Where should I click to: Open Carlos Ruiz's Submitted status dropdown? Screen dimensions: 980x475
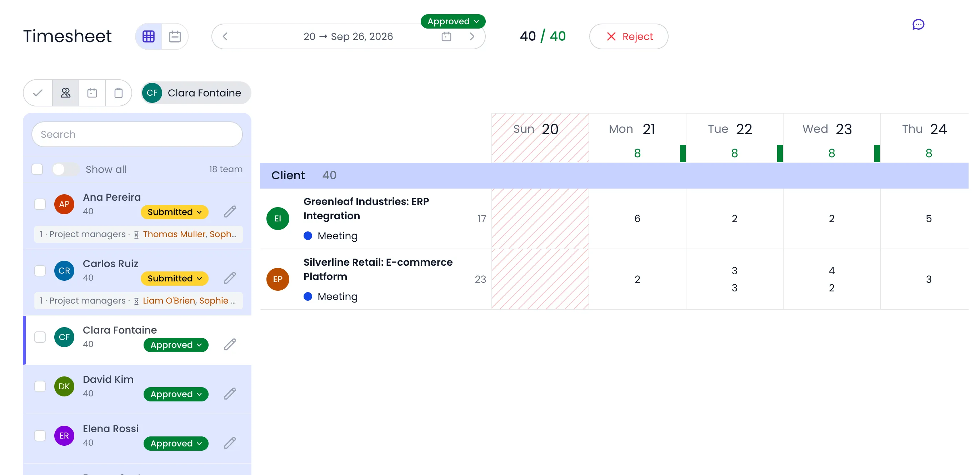(175, 278)
